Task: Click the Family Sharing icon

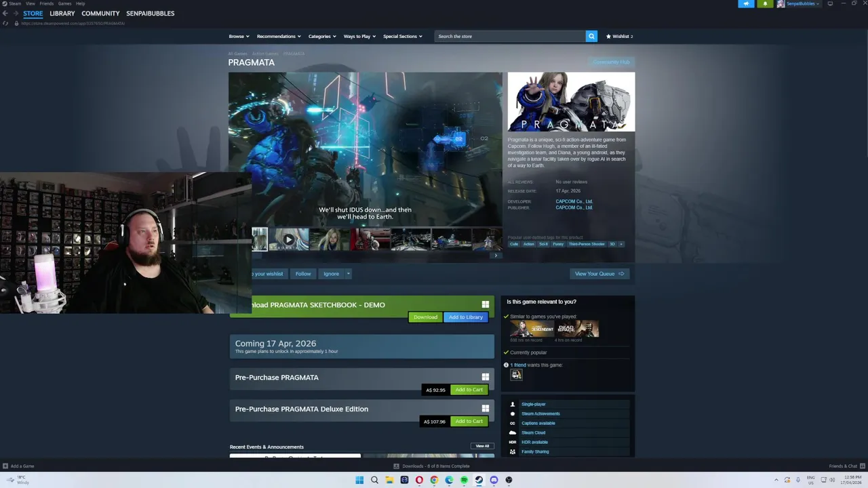Action: tap(513, 451)
